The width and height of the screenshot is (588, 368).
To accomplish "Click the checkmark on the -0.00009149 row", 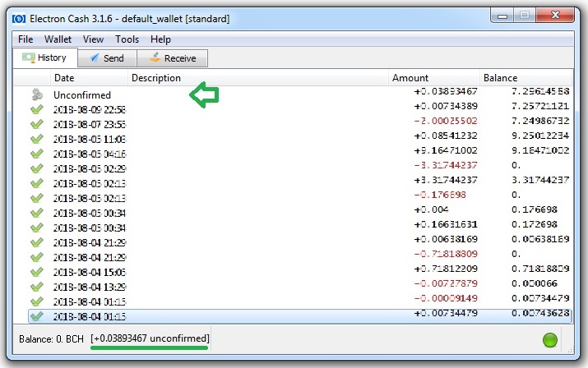I will click(37, 301).
